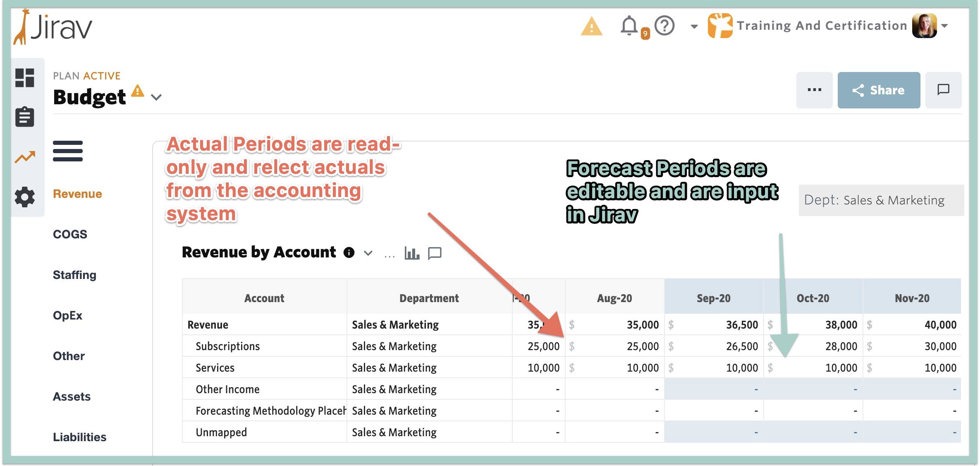
Task: Expand the caret beside the user avatar
Action: pyautogui.click(x=944, y=26)
